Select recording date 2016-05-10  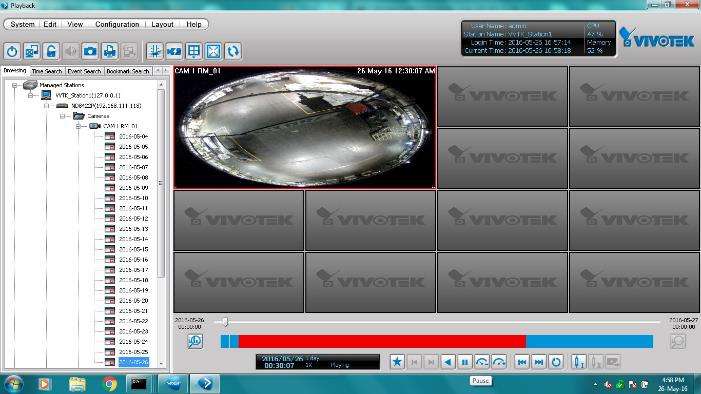(x=133, y=198)
